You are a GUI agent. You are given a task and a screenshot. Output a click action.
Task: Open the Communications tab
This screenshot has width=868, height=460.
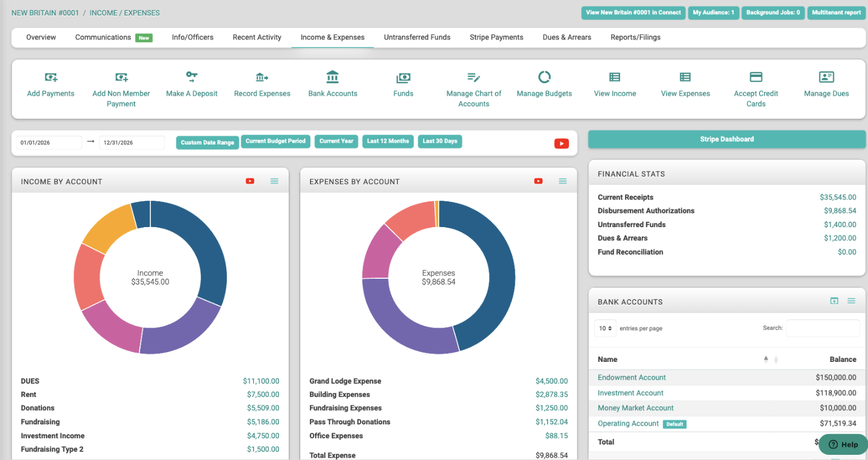click(114, 37)
